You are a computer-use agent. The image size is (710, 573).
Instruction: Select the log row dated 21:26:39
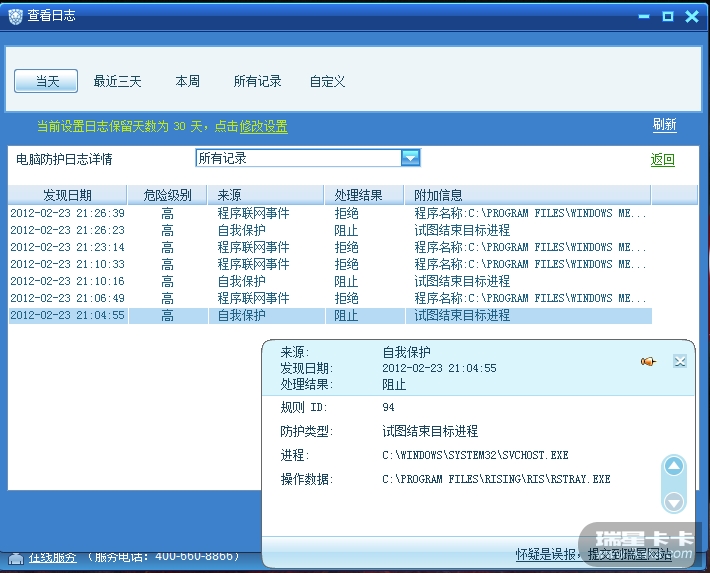pyautogui.click(x=330, y=213)
